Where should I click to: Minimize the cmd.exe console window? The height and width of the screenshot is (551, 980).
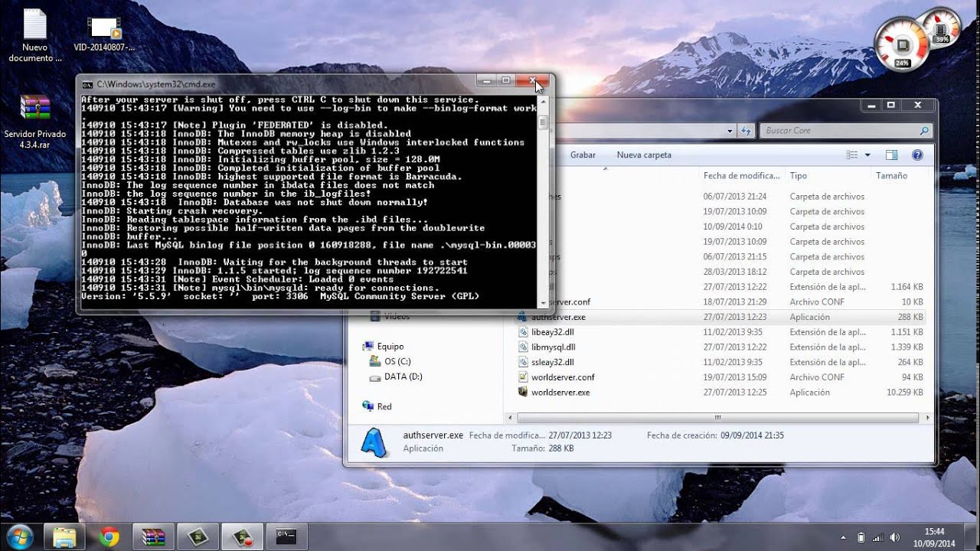[x=485, y=80]
